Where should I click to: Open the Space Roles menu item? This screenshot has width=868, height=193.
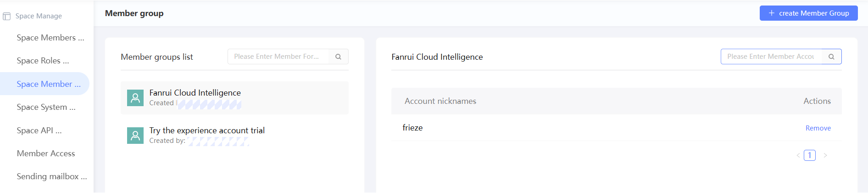click(43, 61)
